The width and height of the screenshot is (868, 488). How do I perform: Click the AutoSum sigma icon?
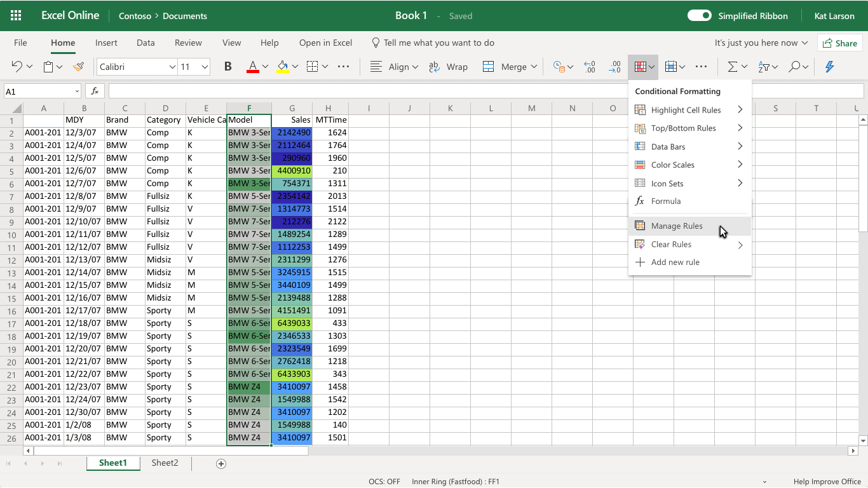pyautogui.click(x=732, y=67)
